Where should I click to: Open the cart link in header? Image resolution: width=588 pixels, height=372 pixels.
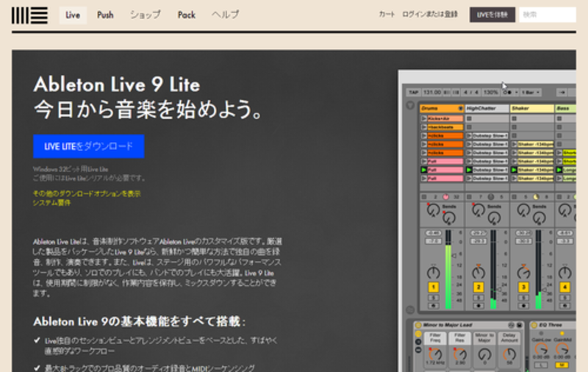tap(387, 14)
